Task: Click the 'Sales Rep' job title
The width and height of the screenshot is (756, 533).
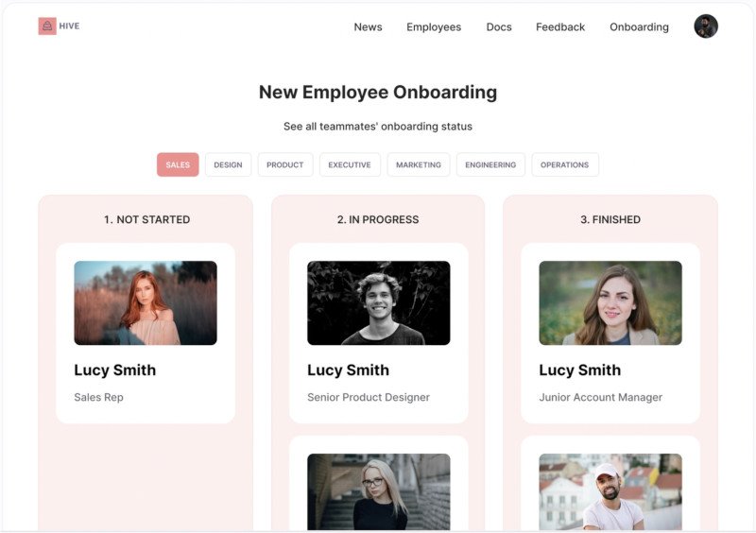Action: pos(99,398)
